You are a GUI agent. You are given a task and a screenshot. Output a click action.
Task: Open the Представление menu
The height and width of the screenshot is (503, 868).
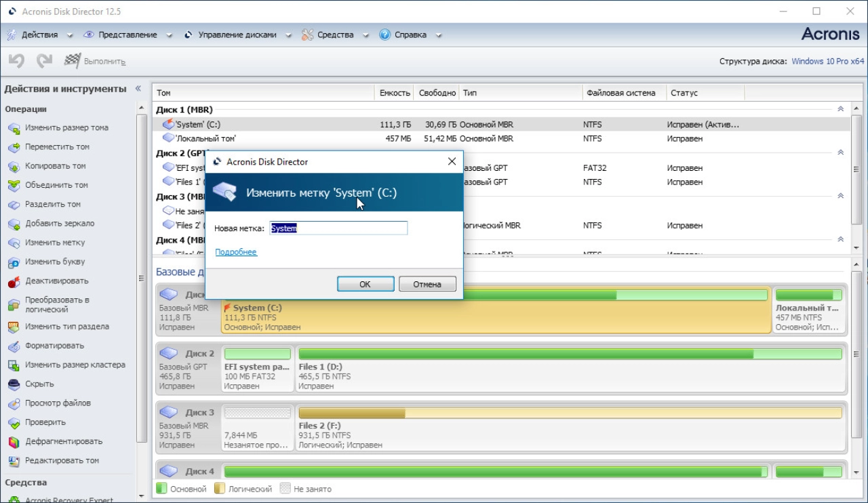(127, 35)
